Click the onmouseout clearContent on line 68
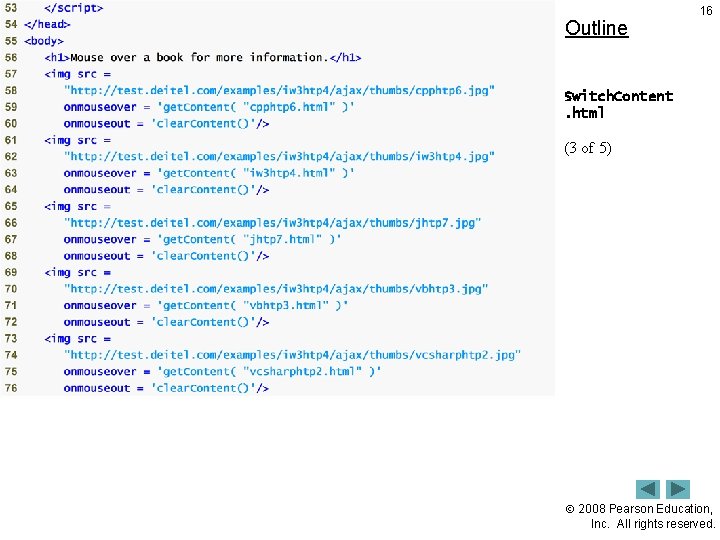 [x=166, y=256]
